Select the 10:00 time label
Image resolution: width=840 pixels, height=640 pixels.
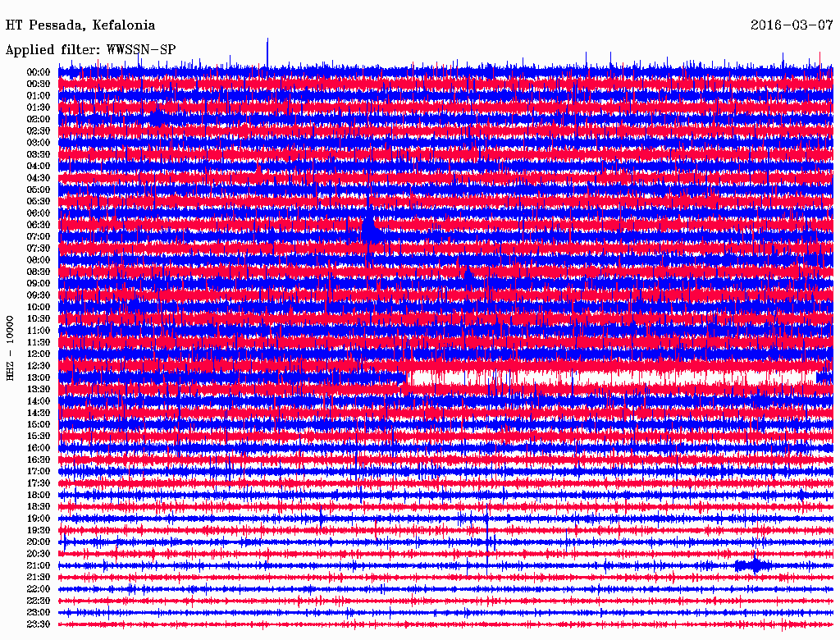39,307
